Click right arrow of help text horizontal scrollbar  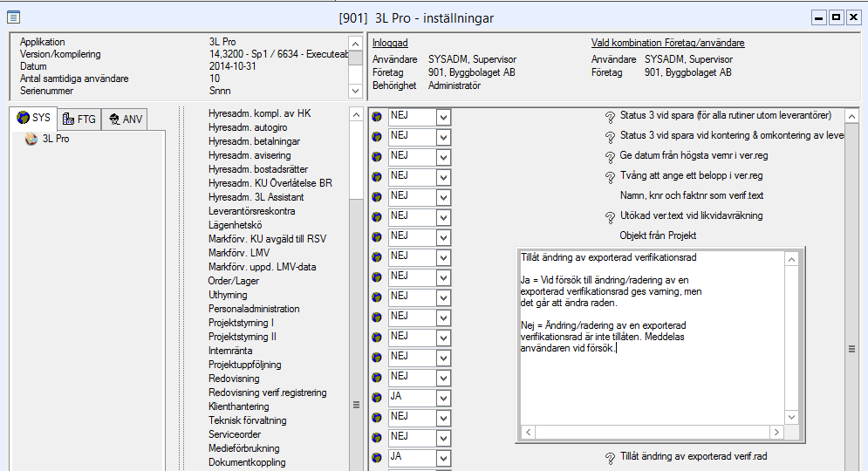point(776,432)
